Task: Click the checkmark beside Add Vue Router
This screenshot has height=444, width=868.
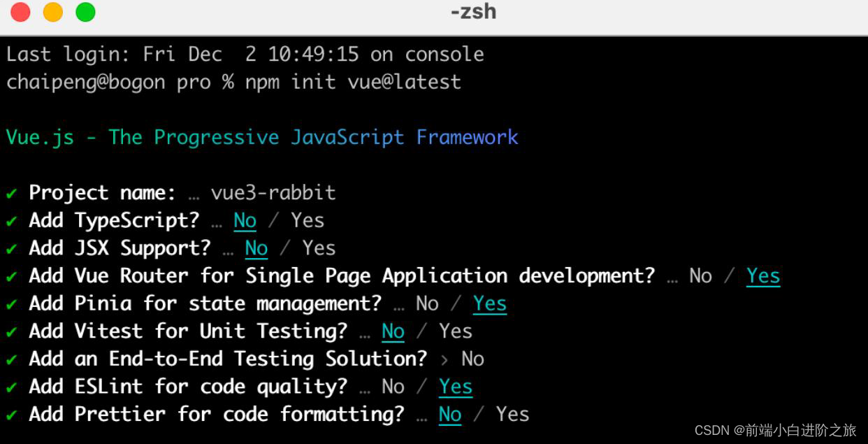Action: click(11, 277)
